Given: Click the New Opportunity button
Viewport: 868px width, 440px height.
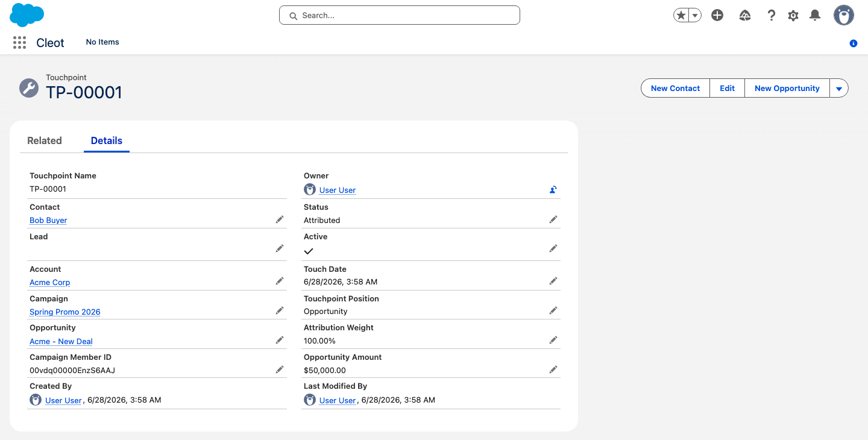Looking at the screenshot, I should coord(787,88).
